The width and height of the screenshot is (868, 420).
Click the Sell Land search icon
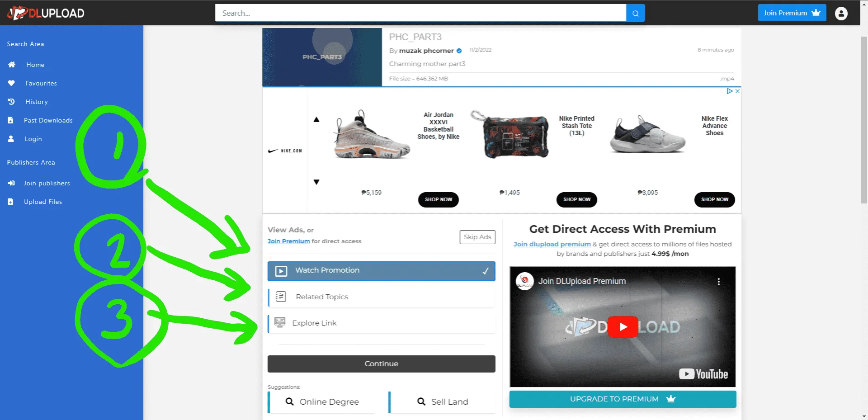(421, 401)
